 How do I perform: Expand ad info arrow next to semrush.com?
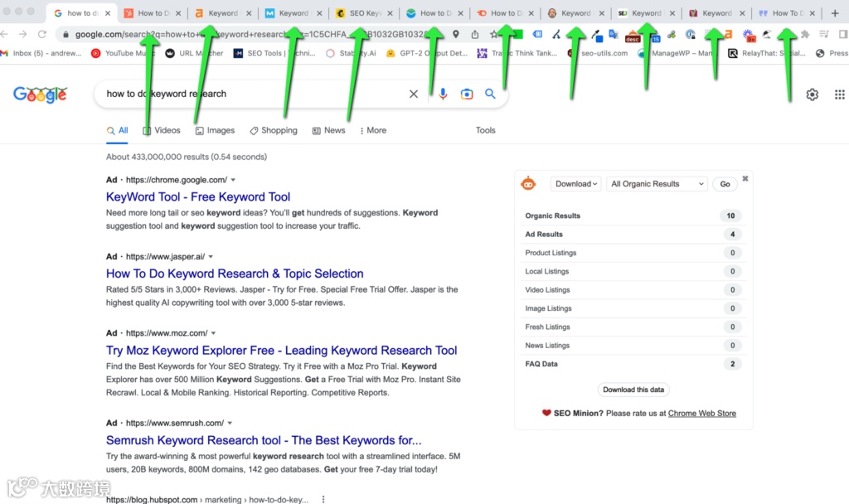230,423
